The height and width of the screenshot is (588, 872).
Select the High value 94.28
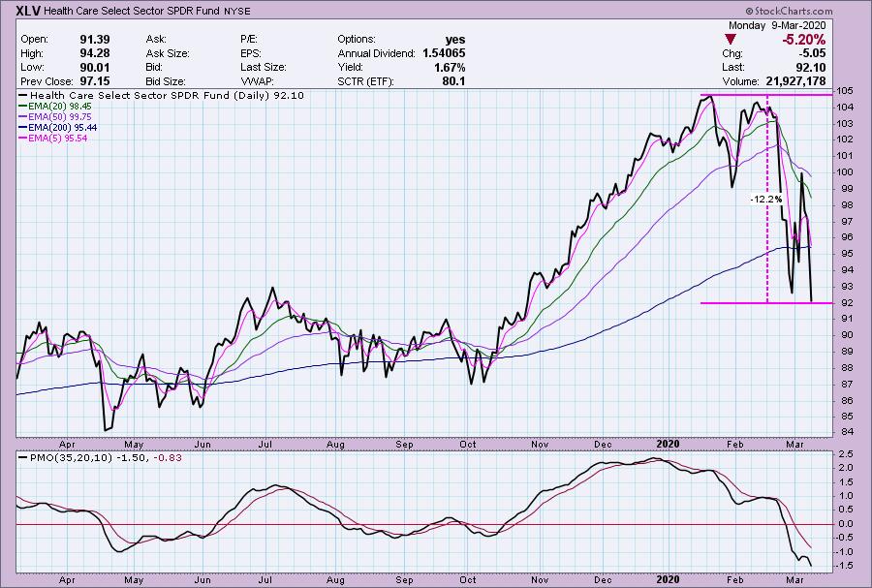pyautogui.click(x=95, y=53)
